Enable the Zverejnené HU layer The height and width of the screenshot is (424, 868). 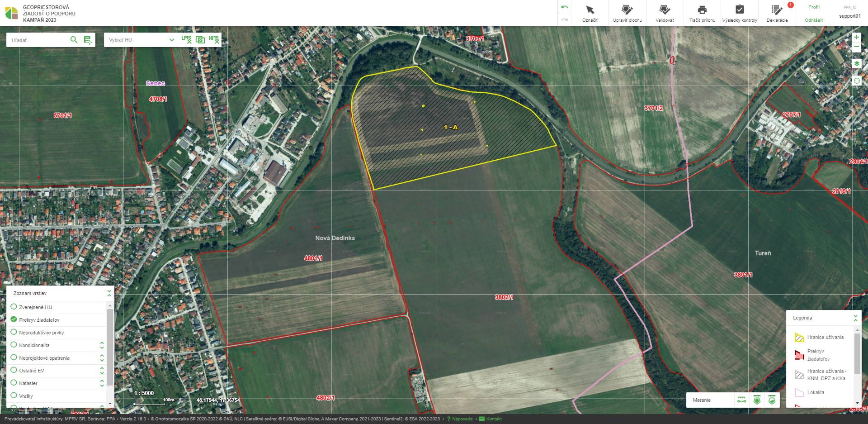[x=14, y=307]
